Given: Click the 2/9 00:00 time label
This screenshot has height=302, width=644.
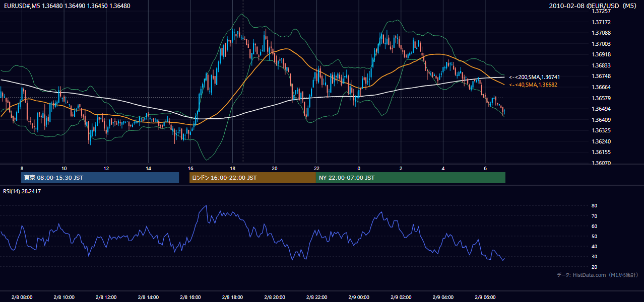Looking at the screenshot, I should pos(359,297).
